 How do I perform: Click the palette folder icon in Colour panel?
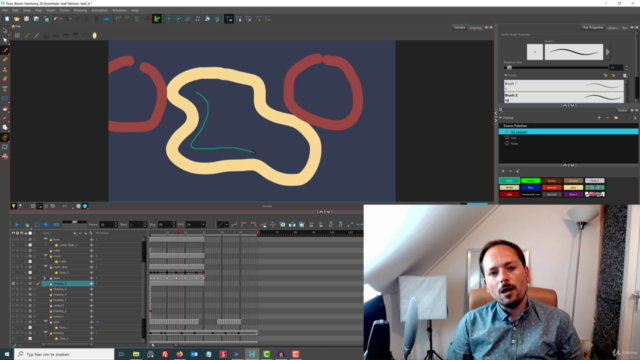[x=616, y=118]
